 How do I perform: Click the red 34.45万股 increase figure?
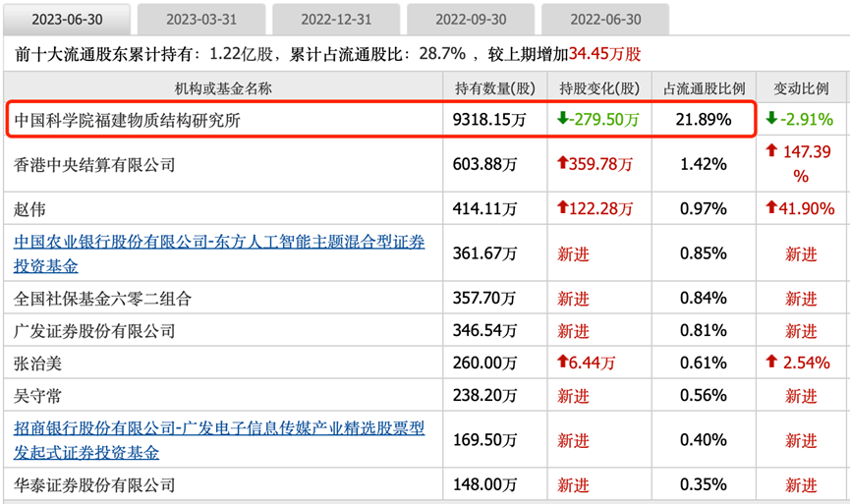tap(605, 54)
